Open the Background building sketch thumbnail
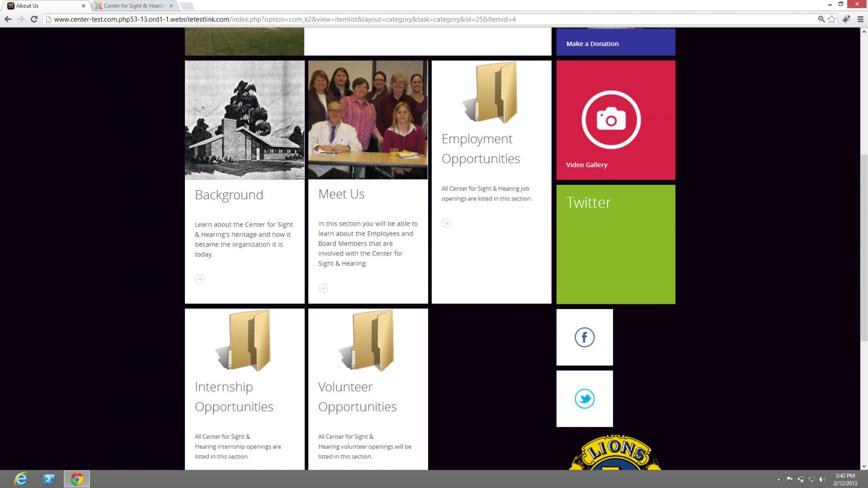Screen dimensions: 868x488 245,120
